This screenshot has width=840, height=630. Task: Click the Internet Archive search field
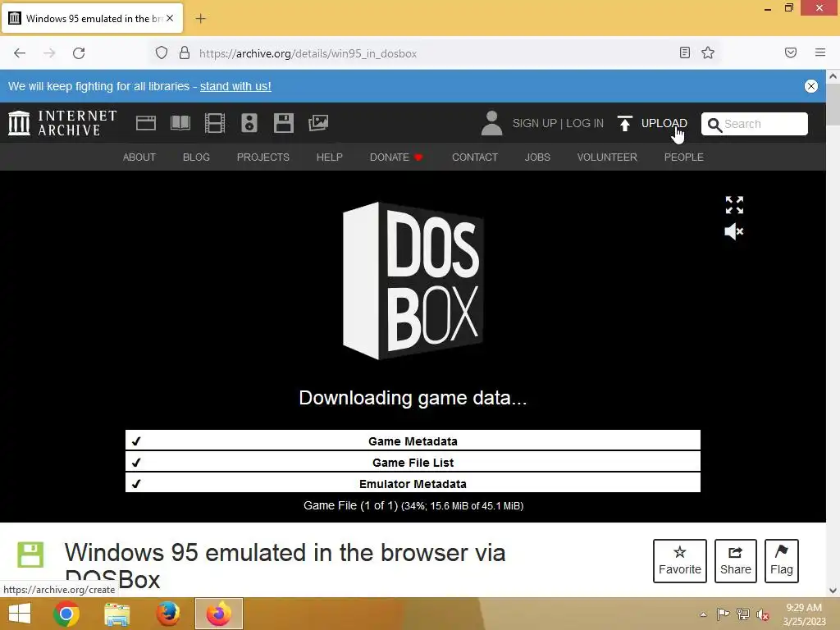click(755, 125)
